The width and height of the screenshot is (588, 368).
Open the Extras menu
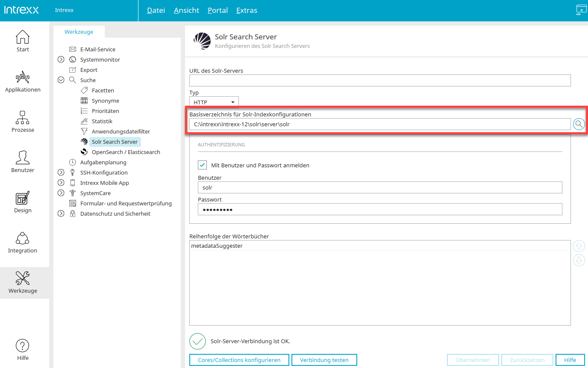247,10
